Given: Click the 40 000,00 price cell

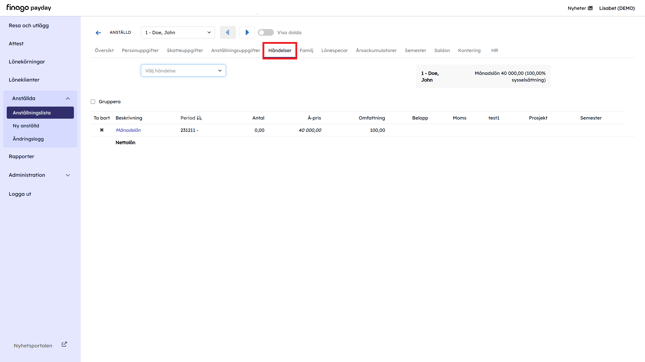Looking at the screenshot, I should [x=310, y=130].
